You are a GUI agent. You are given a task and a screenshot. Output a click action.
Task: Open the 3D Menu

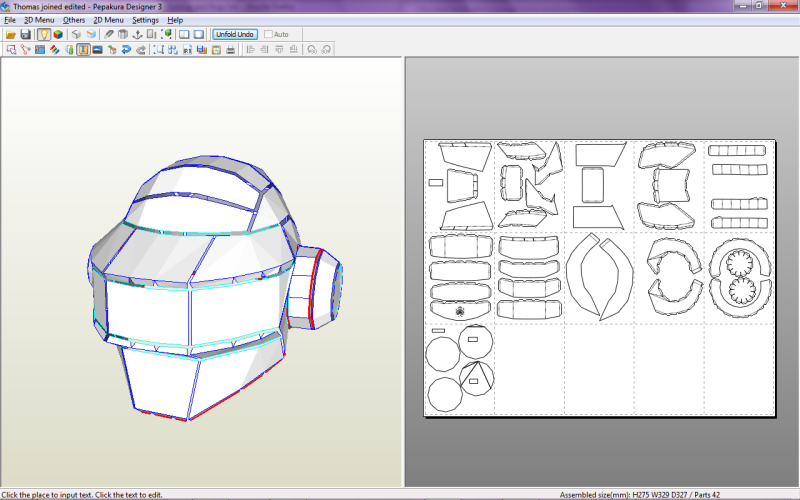pos(39,20)
